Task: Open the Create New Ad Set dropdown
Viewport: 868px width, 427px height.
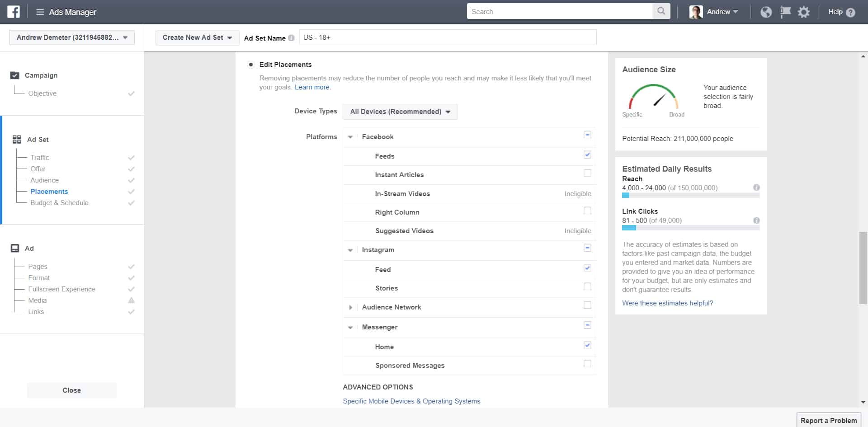Action: [x=198, y=38]
